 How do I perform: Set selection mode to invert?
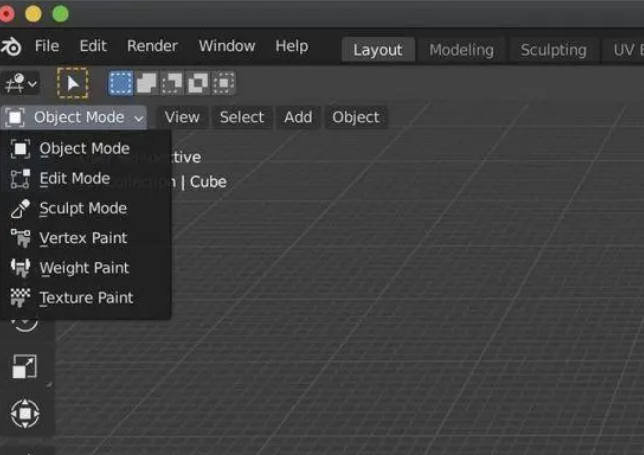pos(198,83)
